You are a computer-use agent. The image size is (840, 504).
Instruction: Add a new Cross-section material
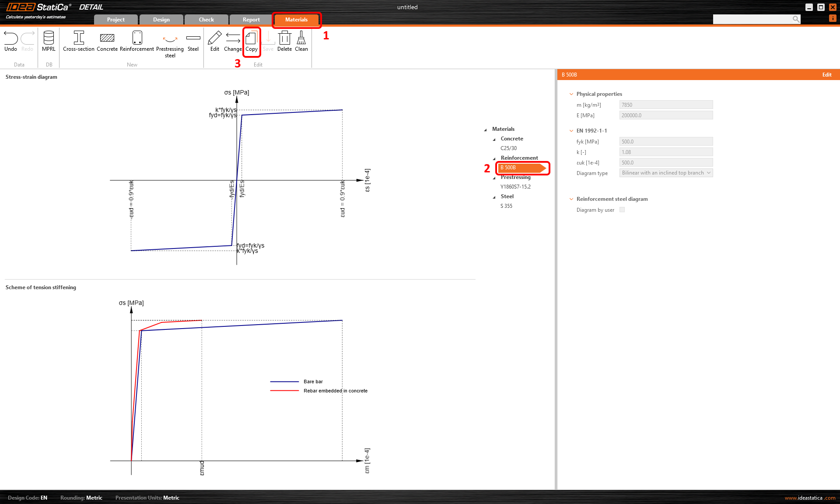tap(79, 38)
